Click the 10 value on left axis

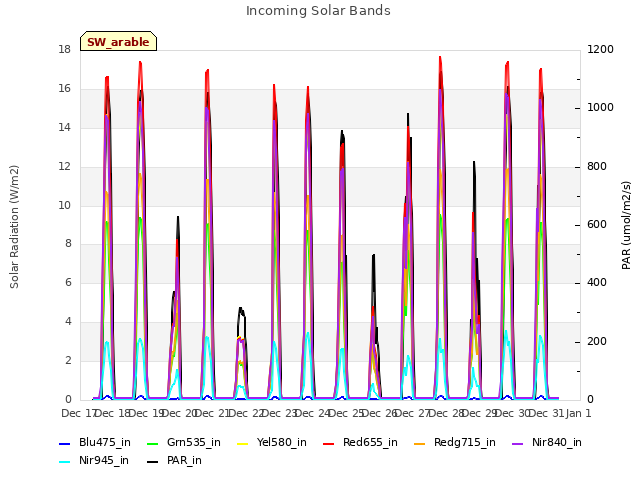click(65, 205)
